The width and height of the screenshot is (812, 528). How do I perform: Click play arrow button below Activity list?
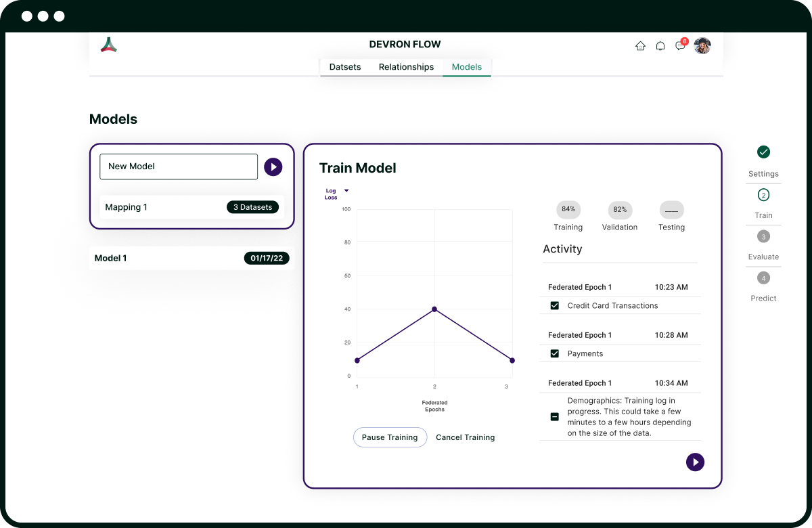coord(695,462)
